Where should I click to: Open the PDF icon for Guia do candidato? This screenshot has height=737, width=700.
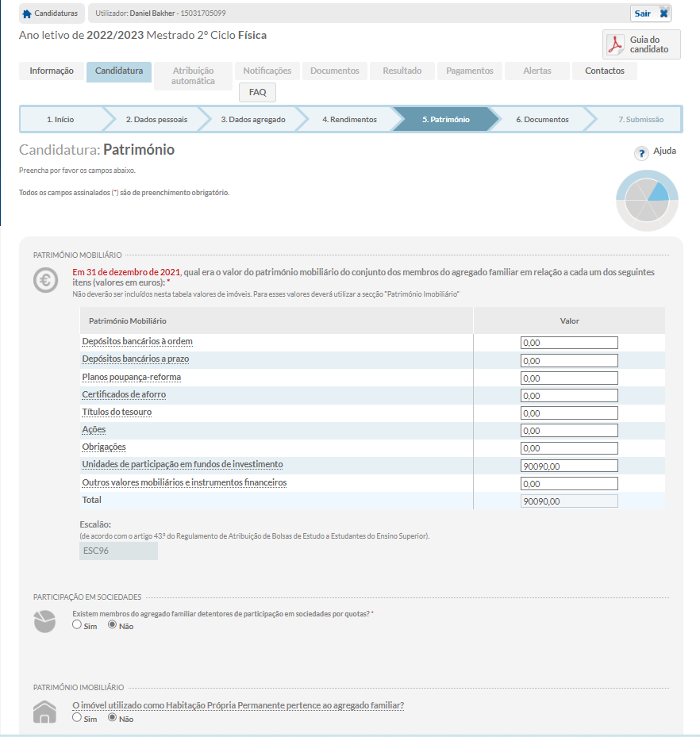(615, 44)
